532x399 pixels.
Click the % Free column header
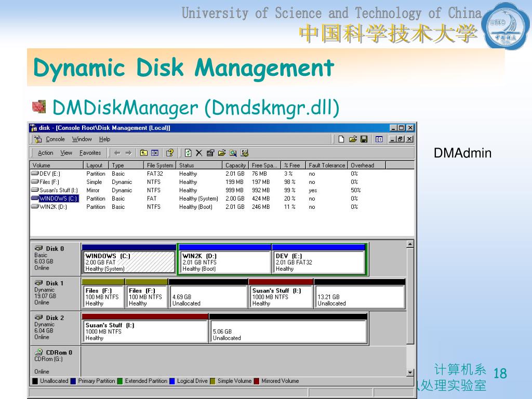(294, 165)
